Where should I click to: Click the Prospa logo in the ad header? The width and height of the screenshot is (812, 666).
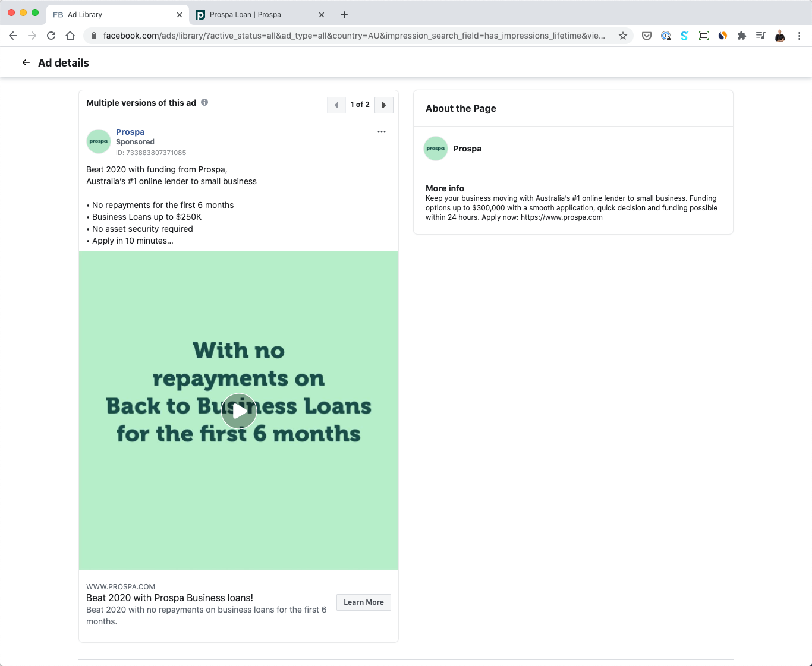tap(99, 141)
